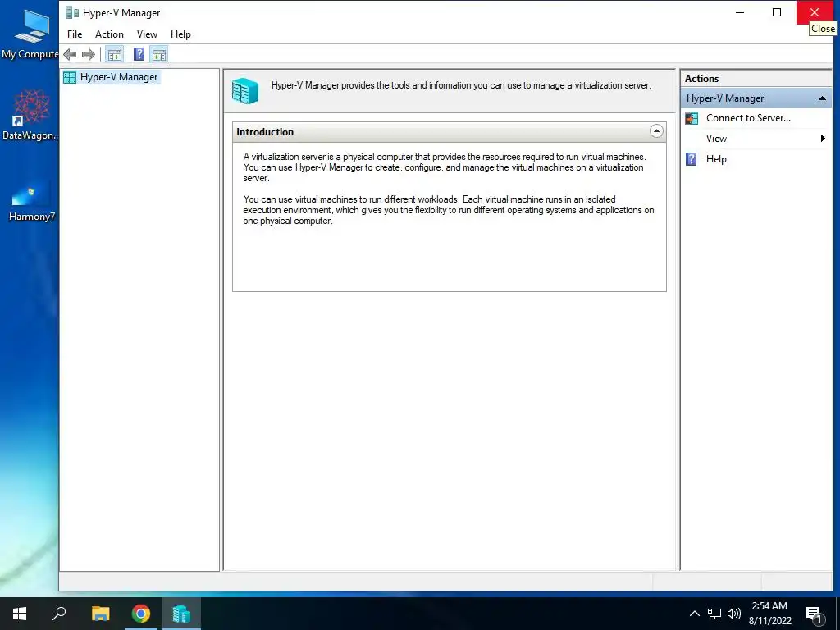Screen dimensions: 840x630
Task: Open the View menu
Action: click(x=147, y=34)
